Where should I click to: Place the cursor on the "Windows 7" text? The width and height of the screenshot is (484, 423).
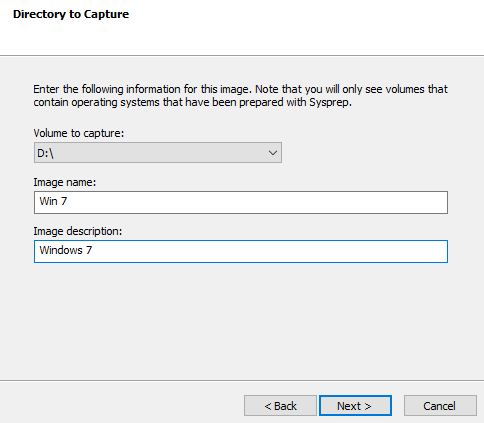click(x=66, y=250)
